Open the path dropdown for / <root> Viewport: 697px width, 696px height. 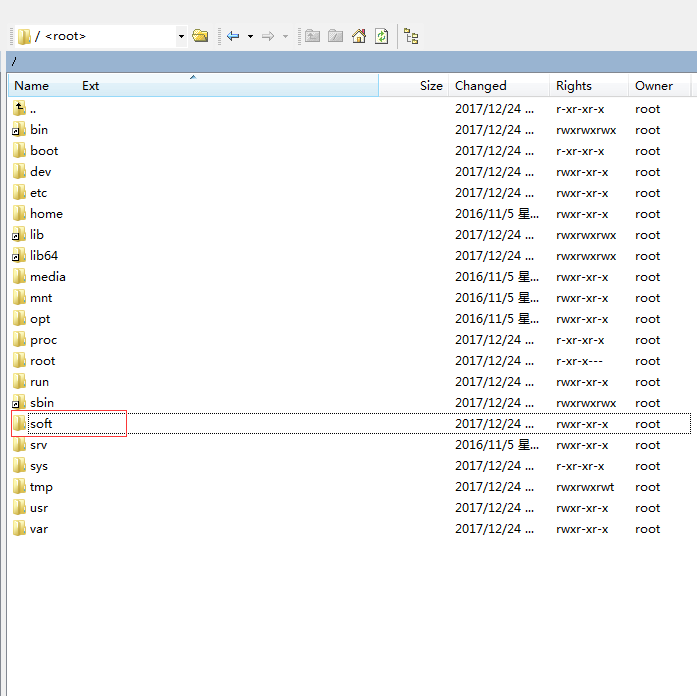pos(181,36)
